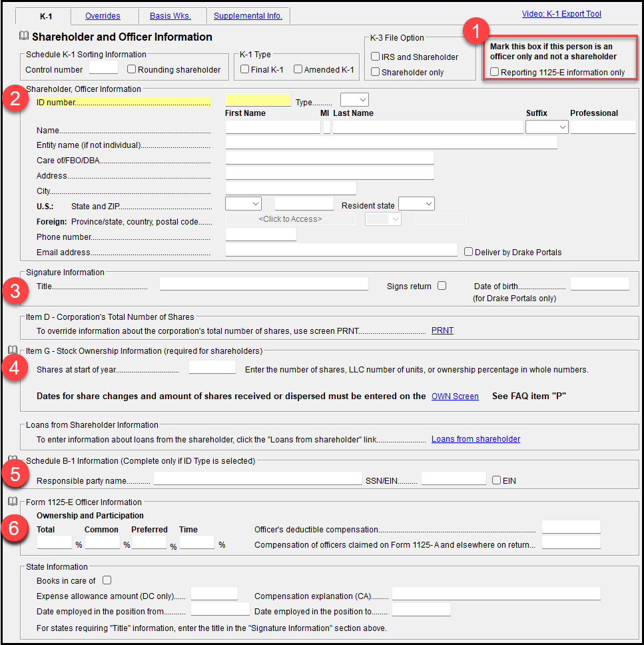644x645 pixels.
Task: Check the Amended K-1 box
Action: [x=298, y=69]
